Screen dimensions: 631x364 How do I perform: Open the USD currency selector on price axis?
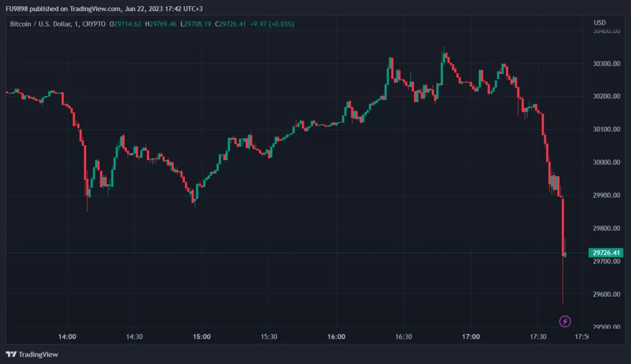600,23
